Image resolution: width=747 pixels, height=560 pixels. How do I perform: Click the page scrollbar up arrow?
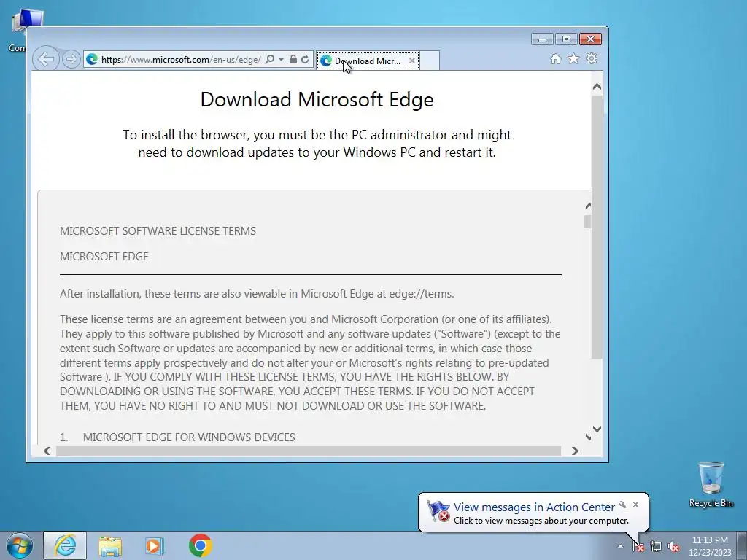tap(597, 87)
